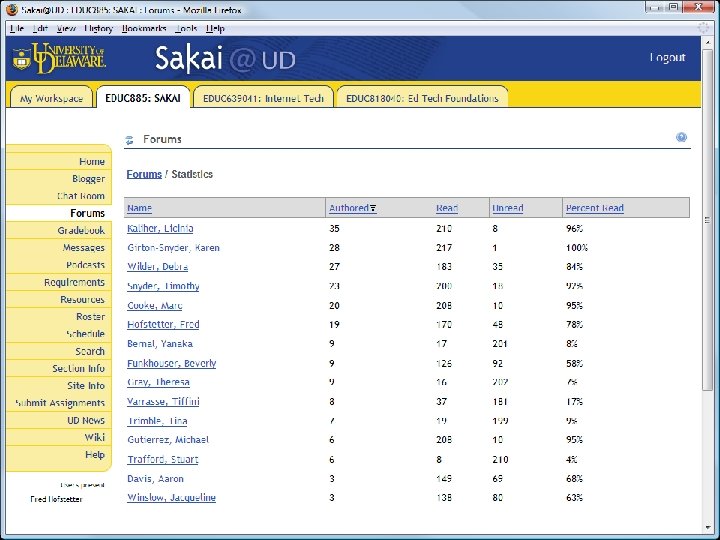Open the Edit menu
Image resolution: width=720 pixels, height=540 pixels.
click(x=40, y=28)
